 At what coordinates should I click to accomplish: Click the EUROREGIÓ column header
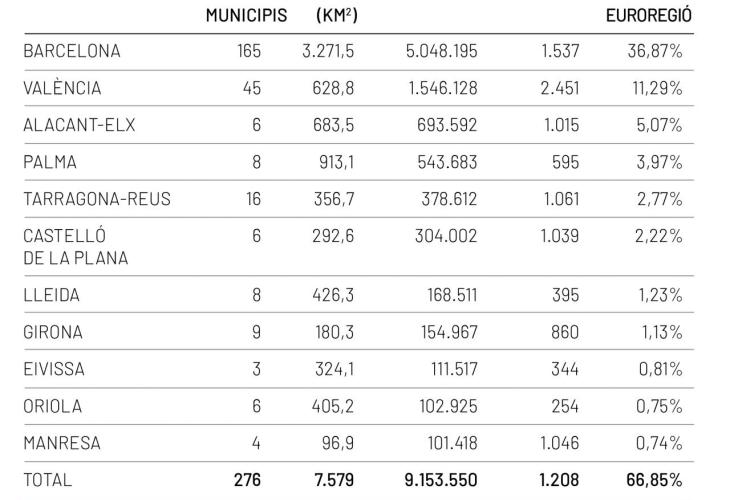650,16
